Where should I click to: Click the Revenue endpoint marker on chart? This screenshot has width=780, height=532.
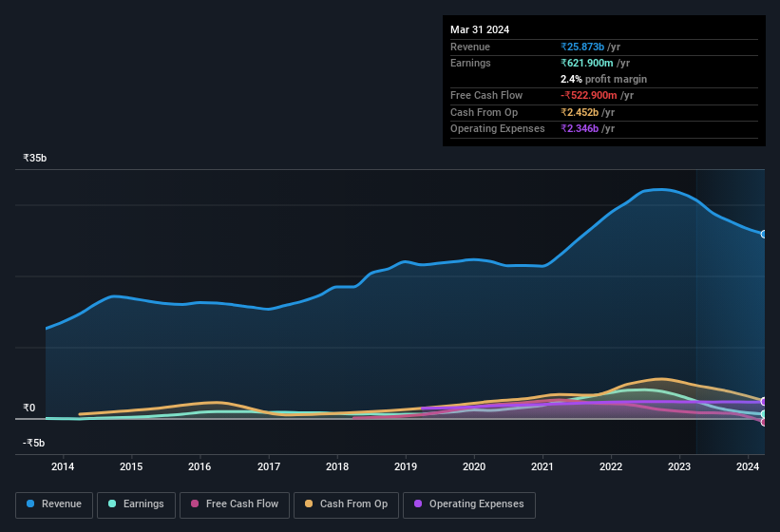pyautogui.click(x=764, y=235)
